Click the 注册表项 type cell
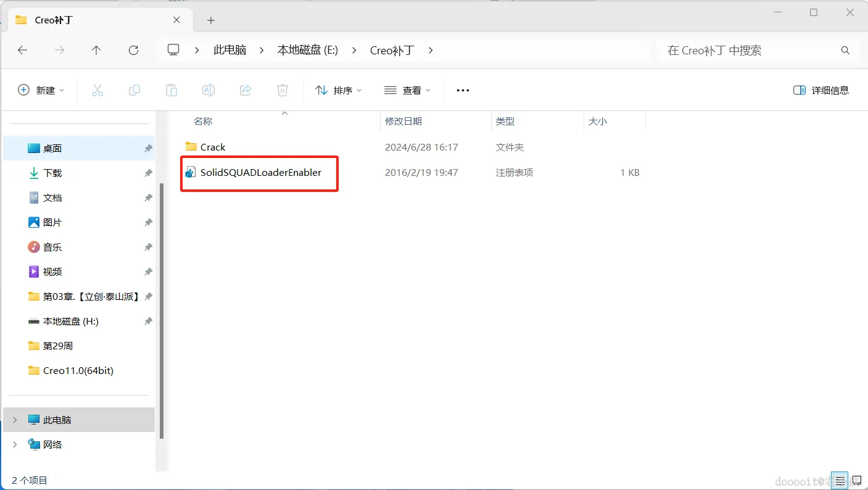 tap(515, 172)
